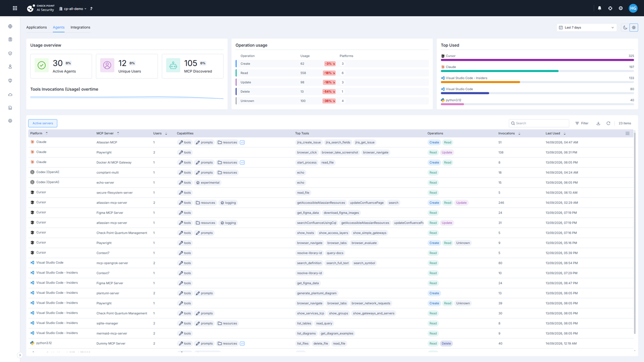This screenshot has width=644, height=362.
Task: Open the notifications bell
Action: pos(599,8)
